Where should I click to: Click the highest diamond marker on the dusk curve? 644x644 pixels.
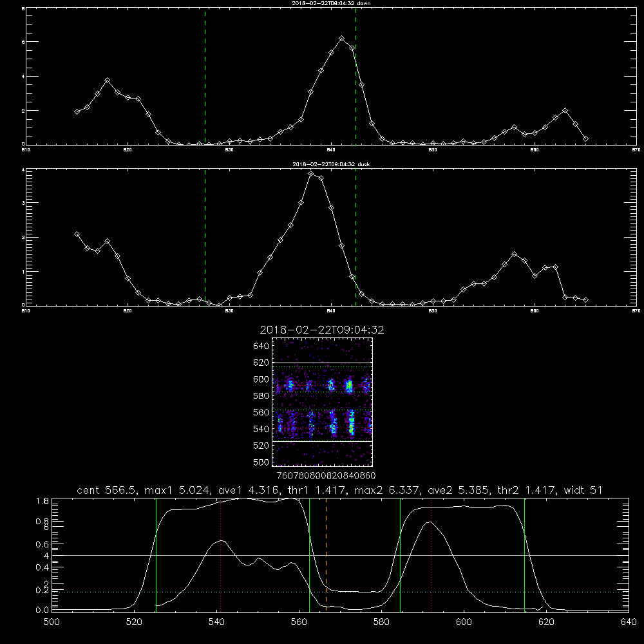(311, 174)
